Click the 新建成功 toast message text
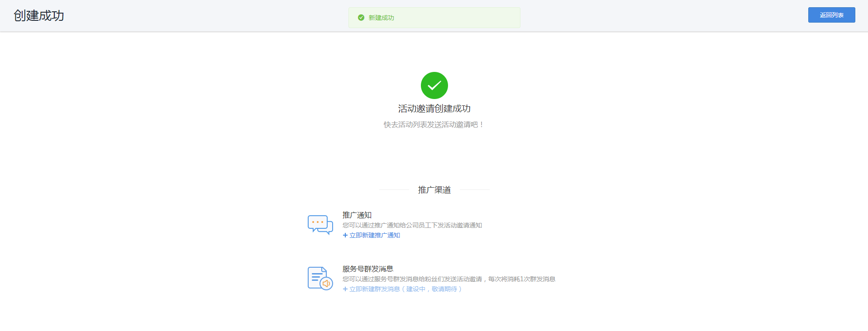This screenshot has height=331, width=868. click(381, 18)
